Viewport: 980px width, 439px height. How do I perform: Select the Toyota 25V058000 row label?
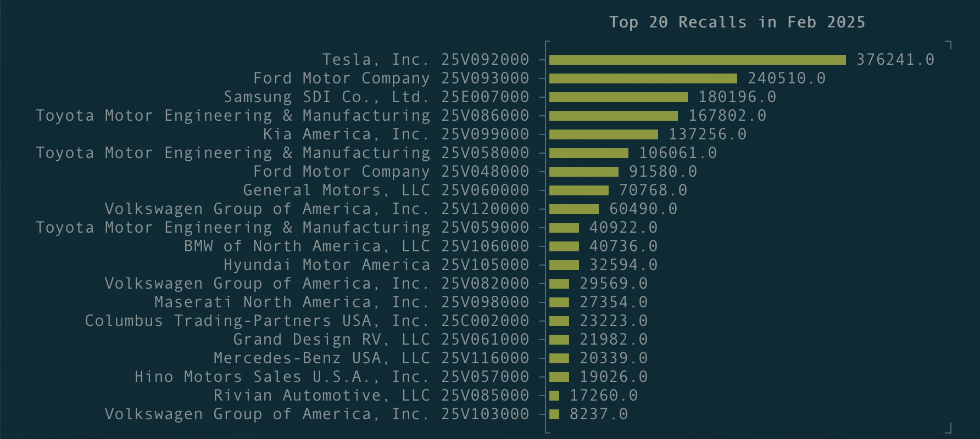(282, 153)
